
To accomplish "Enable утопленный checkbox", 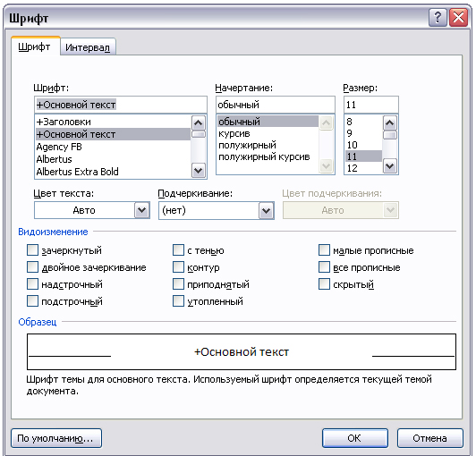I will click(178, 301).
